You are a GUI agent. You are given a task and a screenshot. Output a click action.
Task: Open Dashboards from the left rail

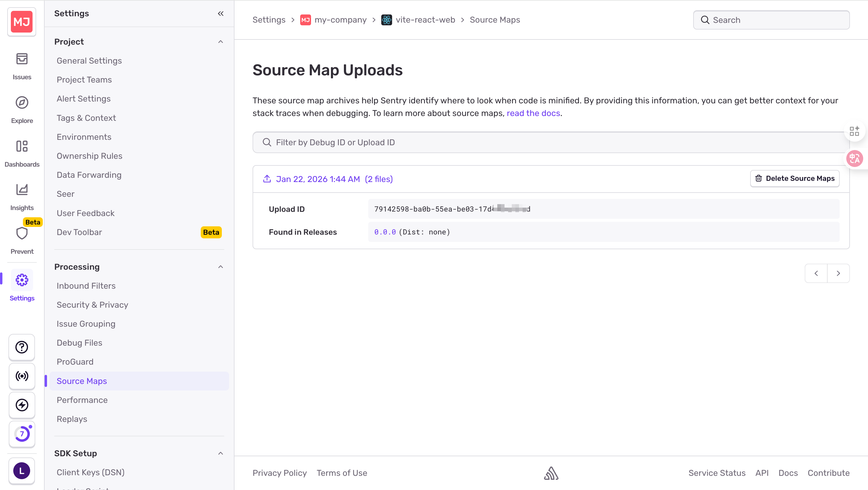tap(22, 154)
